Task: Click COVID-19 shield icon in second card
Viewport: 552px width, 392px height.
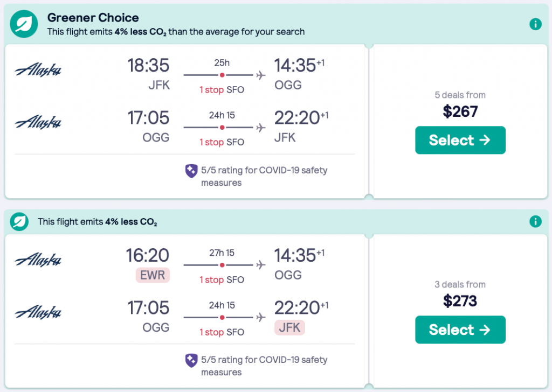Action: 191,361
